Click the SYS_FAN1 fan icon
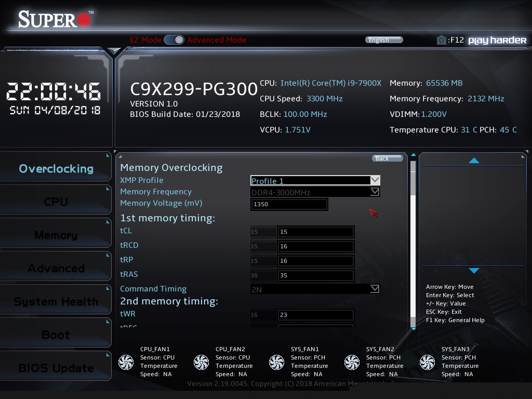Screen dimensions: 532x399 pyautogui.click(x=276, y=362)
